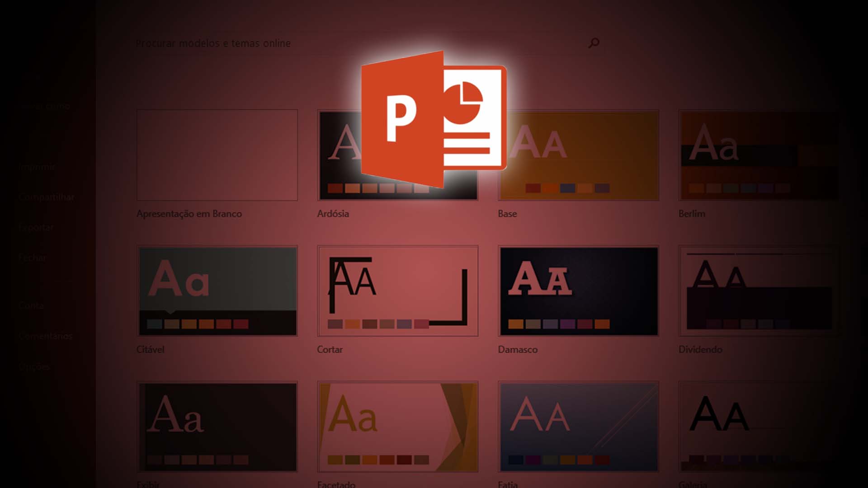Viewport: 868px width, 488px height.
Task: Open the Compartilhar sidebar item
Action: pyautogui.click(x=47, y=197)
